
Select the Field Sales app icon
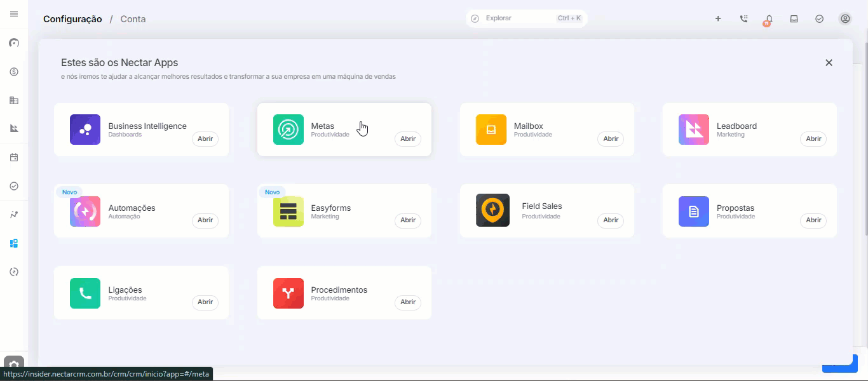(492, 210)
